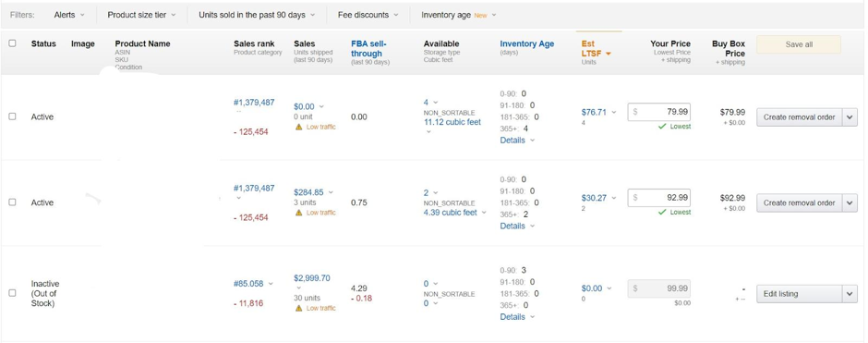The width and height of the screenshot is (868, 343).
Task: Click the Product Name column header
Action: (143, 43)
